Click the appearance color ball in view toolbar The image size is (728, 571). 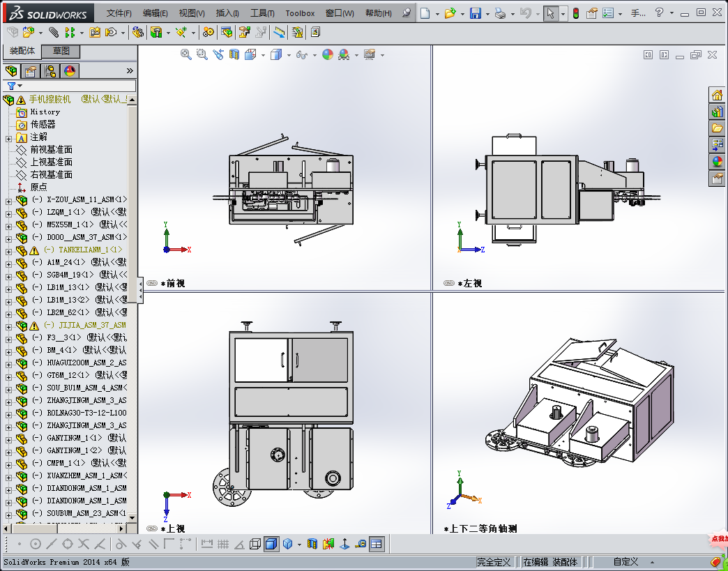coord(327,54)
